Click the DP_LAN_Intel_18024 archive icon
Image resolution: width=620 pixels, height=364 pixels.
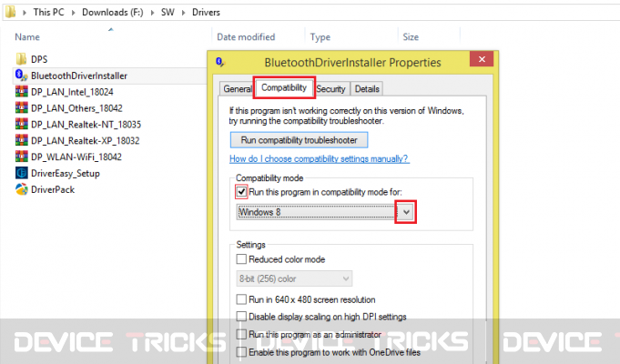click(21, 92)
